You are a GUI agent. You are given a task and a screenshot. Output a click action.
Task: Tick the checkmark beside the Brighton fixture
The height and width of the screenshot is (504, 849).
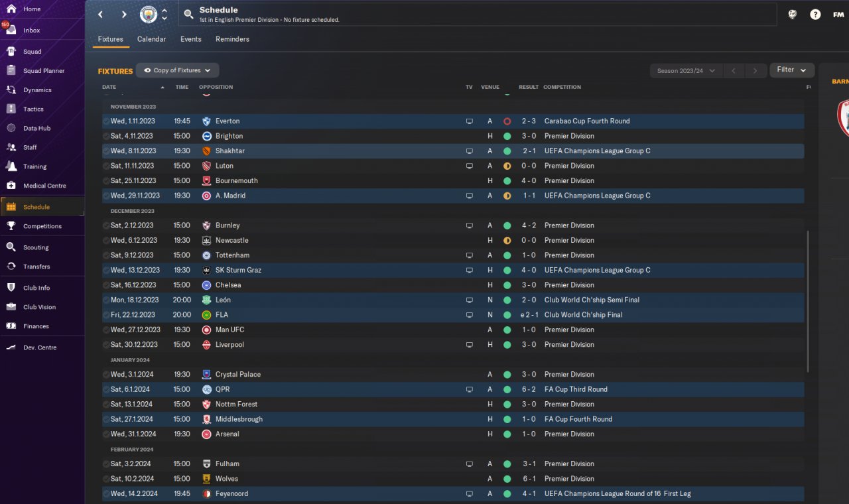pos(106,136)
